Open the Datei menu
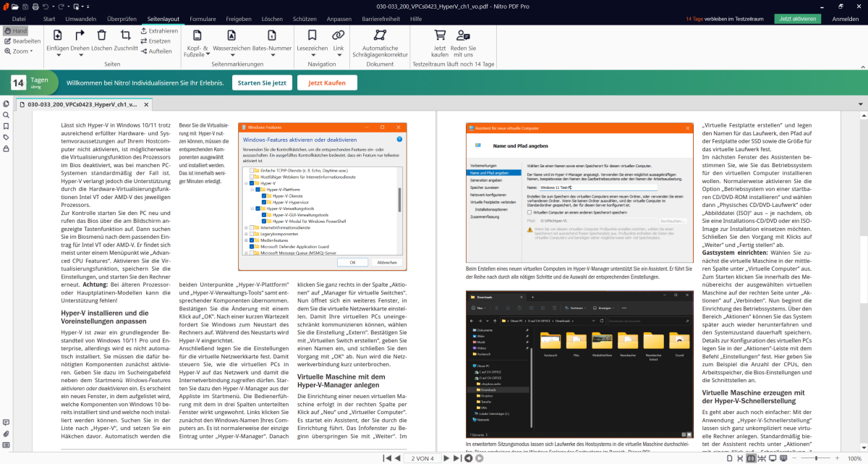 click(19, 19)
